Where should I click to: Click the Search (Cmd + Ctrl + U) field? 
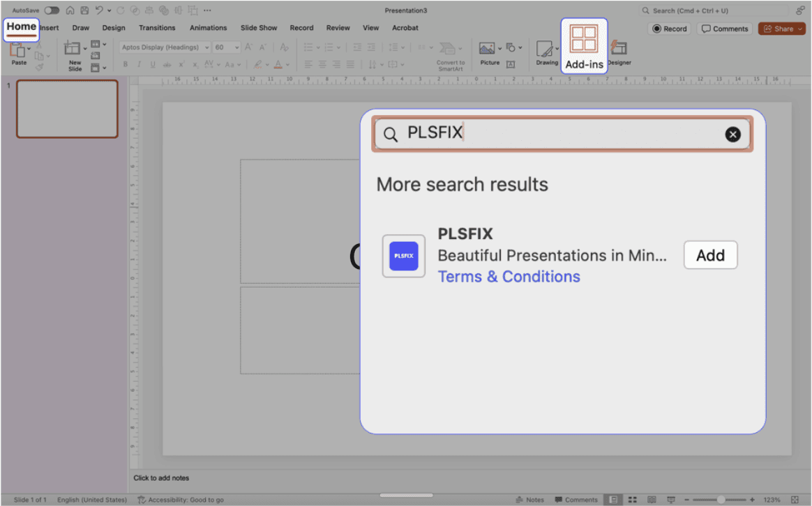point(714,10)
